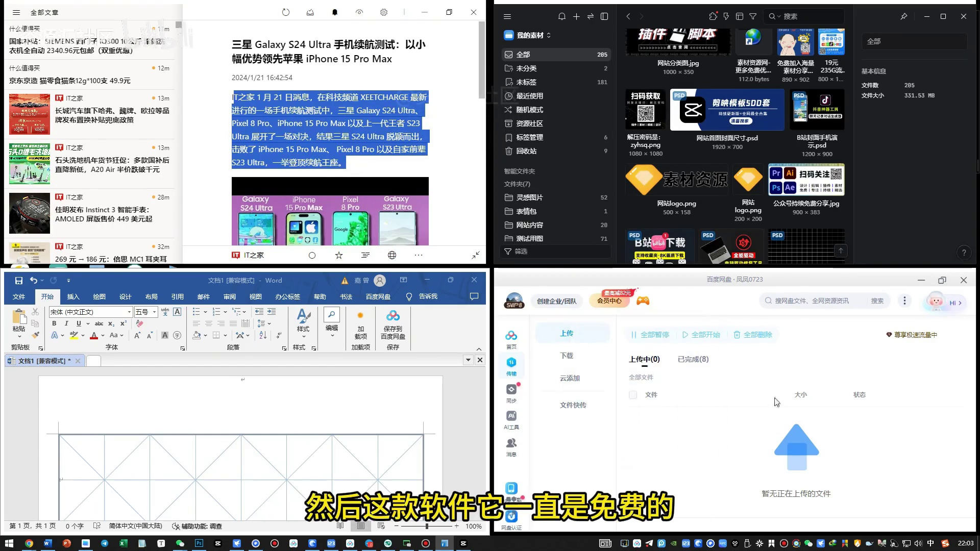
Task: Click the Format Painter brush icon
Action: pos(35,335)
